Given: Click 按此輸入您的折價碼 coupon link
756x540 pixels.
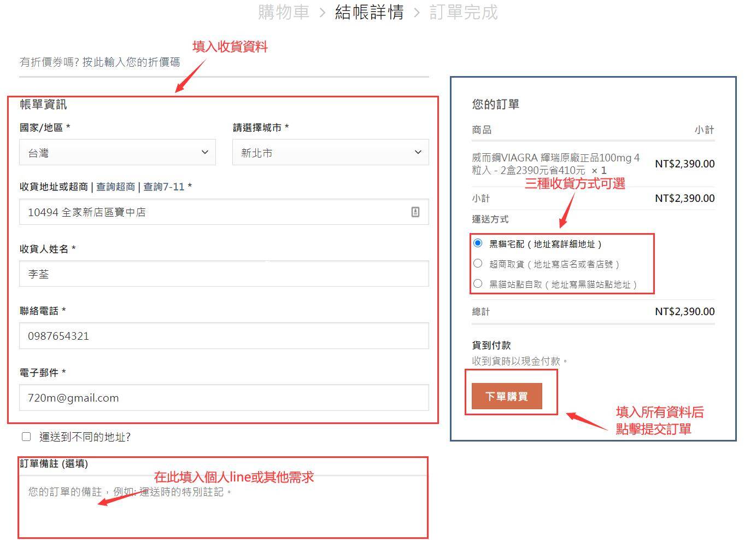Looking at the screenshot, I should coord(131,62).
